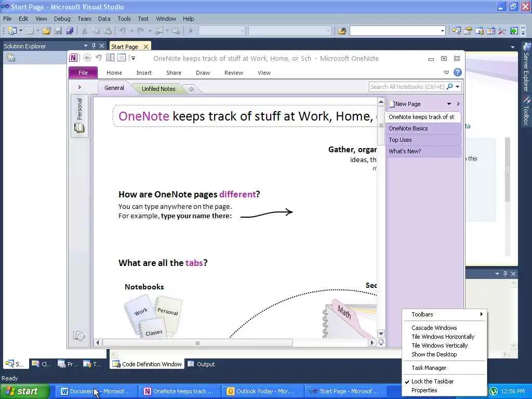The width and height of the screenshot is (532, 399).
Task: Click the Solution Explorer pin icon
Action: 94,46
